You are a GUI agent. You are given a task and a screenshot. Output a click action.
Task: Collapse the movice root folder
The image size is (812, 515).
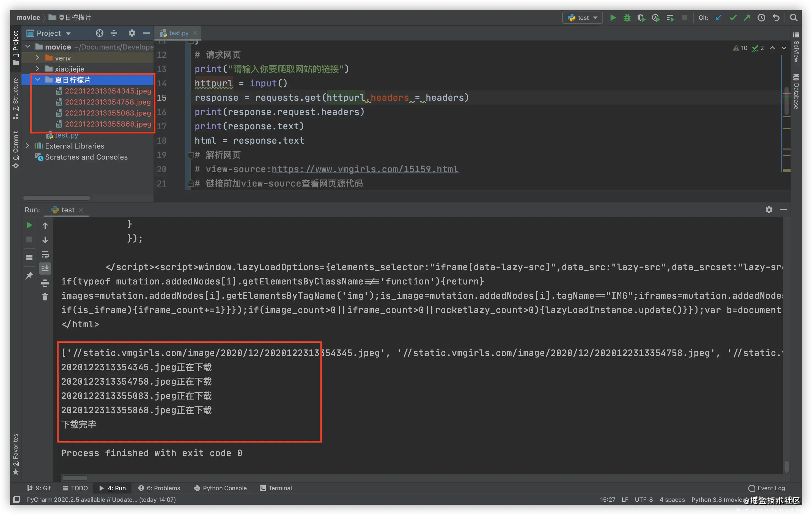tap(28, 46)
